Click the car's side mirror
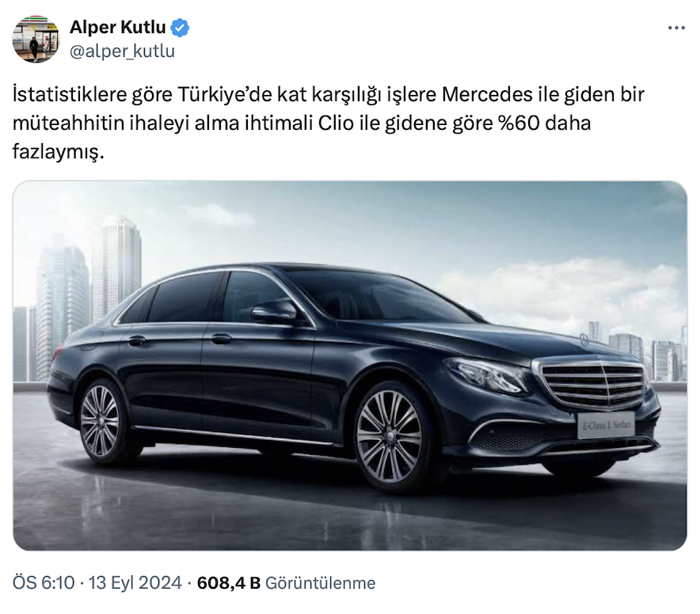 pyautogui.click(x=276, y=312)
